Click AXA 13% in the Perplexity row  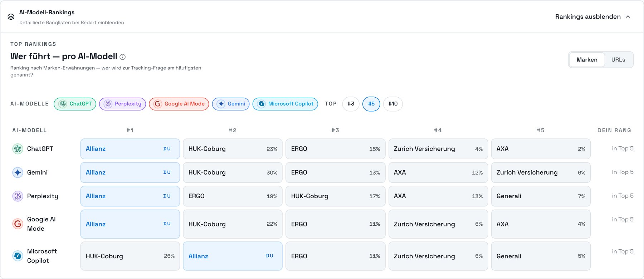pos(438,196)
